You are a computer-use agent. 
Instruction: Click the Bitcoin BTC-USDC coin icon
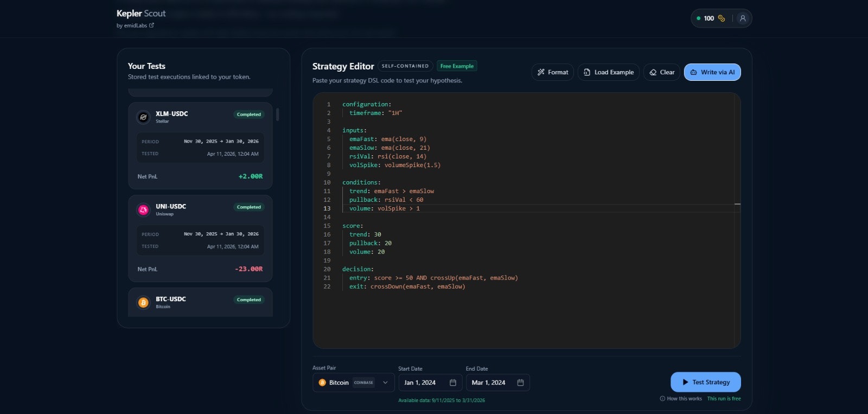(143, 302)
